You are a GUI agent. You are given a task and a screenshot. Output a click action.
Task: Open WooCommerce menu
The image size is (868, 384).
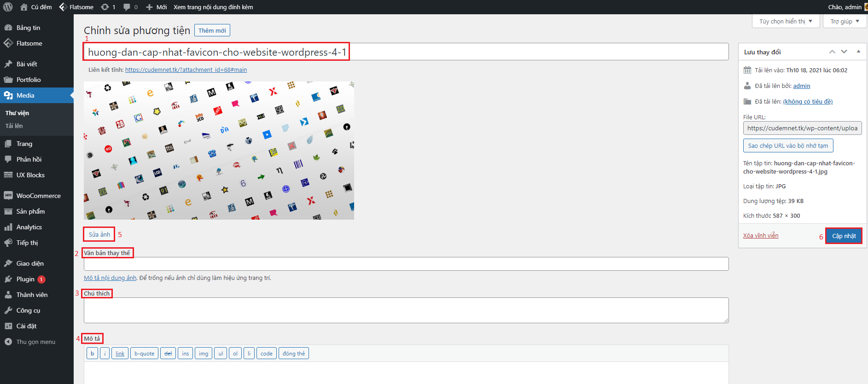tap(37, 196)
